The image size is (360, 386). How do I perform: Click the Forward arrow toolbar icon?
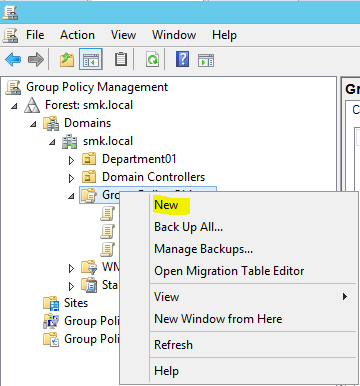point(36,60)
